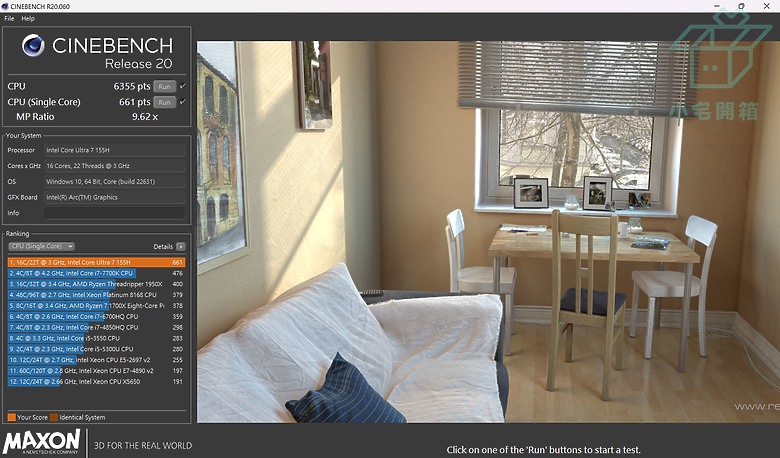This screenshot has height=458, width=780.
Task: Maximize the Cinebench window
Action: (741, 6)
